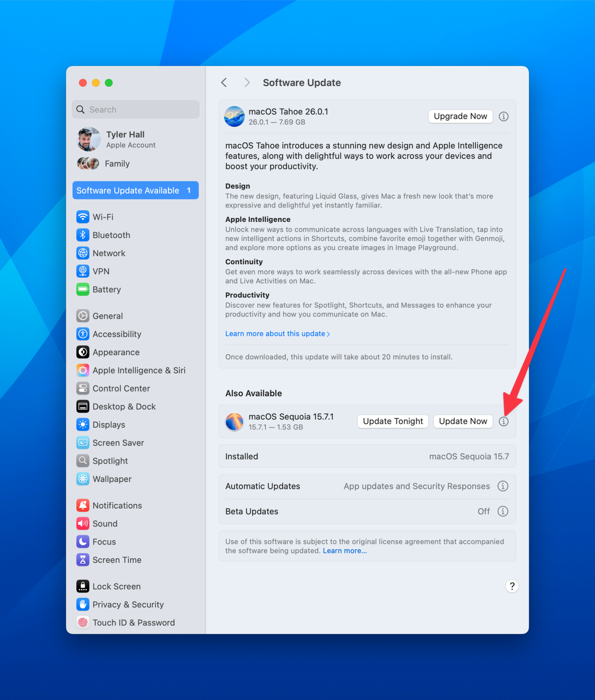595x700 pixels.
Task: Click the install time estimate text
Action: (339, 357)
